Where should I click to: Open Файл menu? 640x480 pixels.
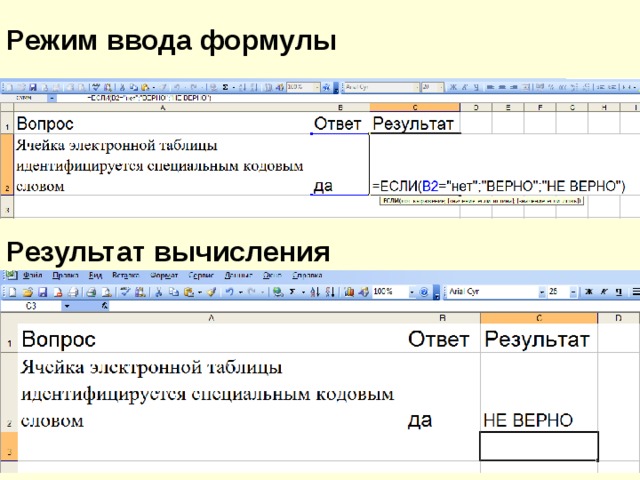[33, 276]
